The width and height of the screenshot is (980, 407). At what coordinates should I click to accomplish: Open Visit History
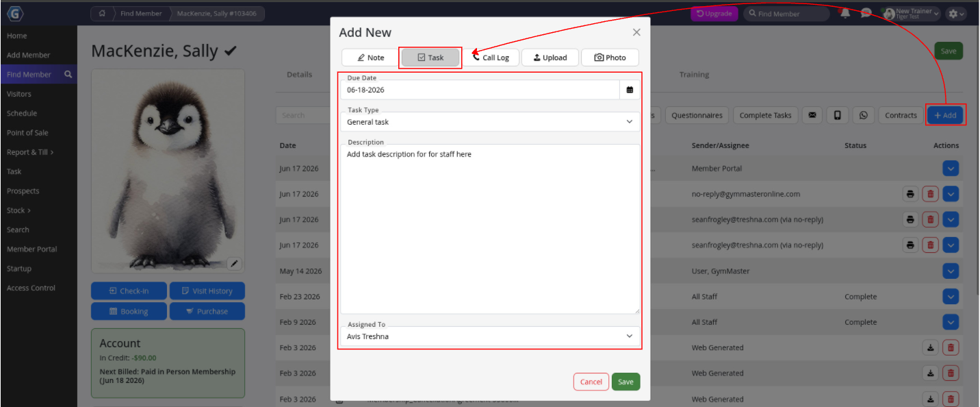click(207, 291)
